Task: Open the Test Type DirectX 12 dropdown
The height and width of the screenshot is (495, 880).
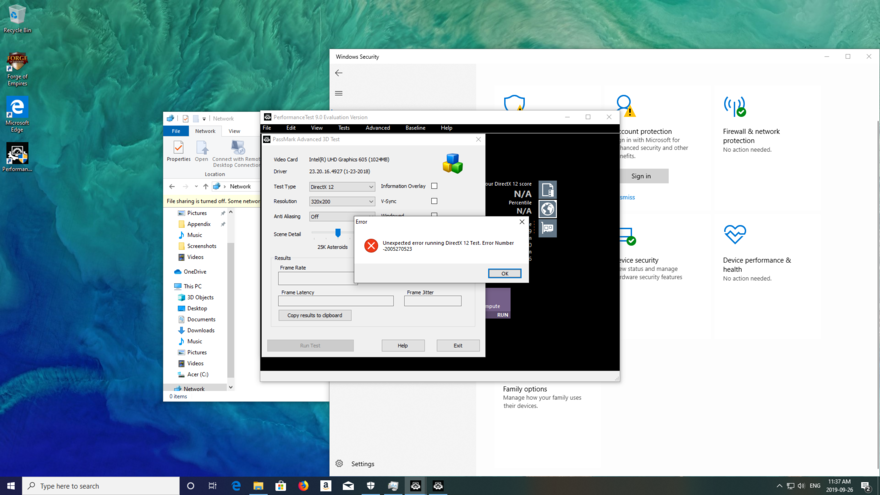Action: (341, 187)
